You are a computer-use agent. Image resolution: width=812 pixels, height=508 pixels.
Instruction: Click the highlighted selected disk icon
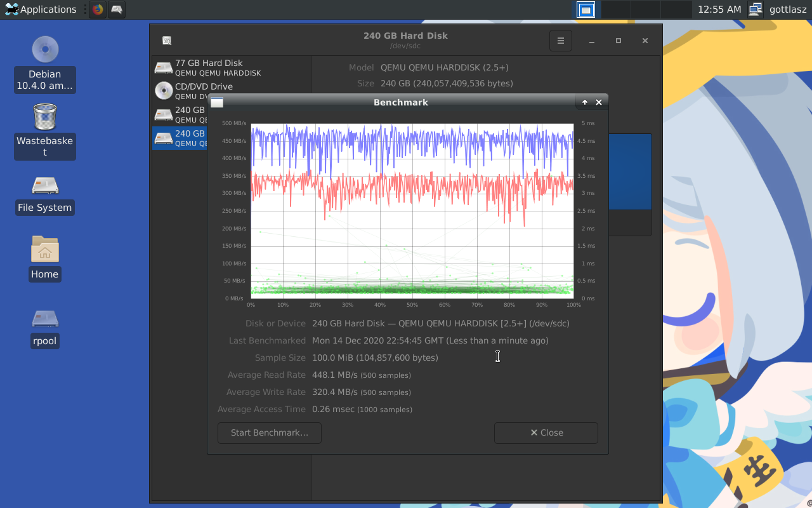pos(164,138)
